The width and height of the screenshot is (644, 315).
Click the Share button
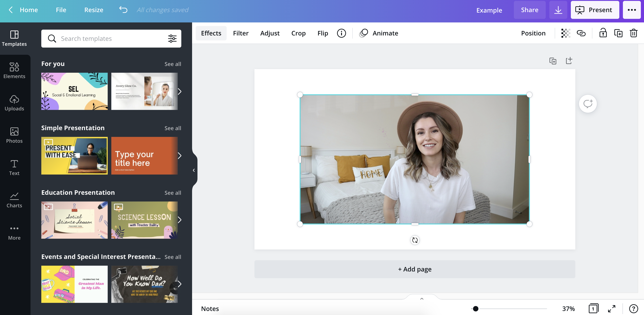[530, 10]
